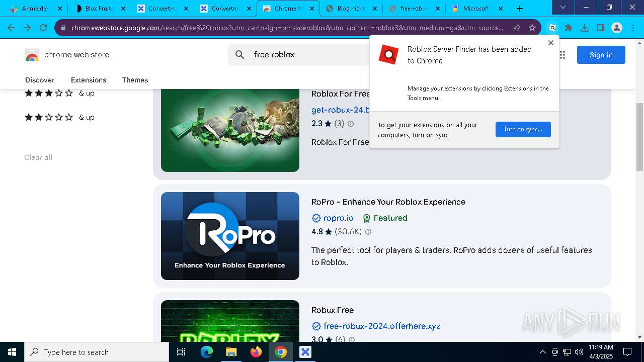This screenshot has height=362, width=644.
Task: Open the notification center
Action: click(627, 352)
